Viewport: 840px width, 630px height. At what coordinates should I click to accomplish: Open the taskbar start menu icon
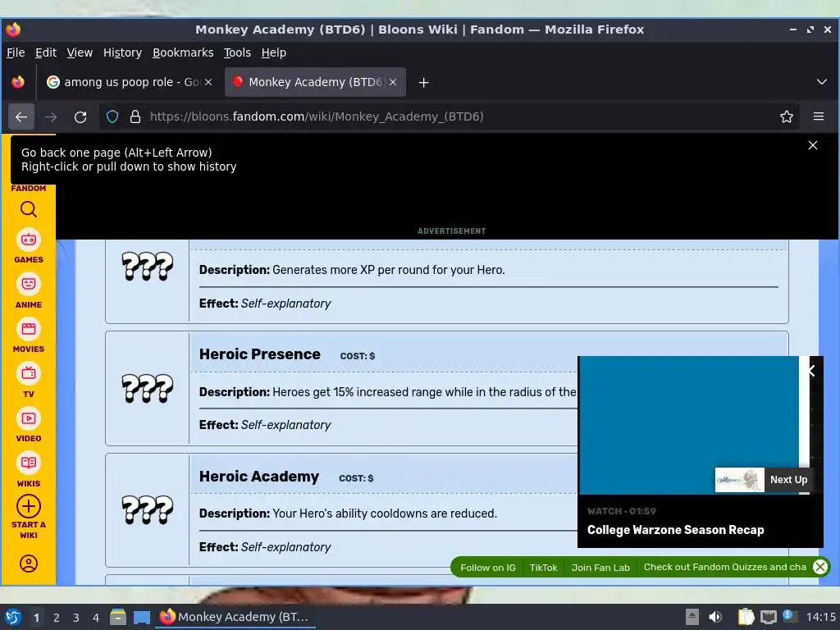coord(13,617)
